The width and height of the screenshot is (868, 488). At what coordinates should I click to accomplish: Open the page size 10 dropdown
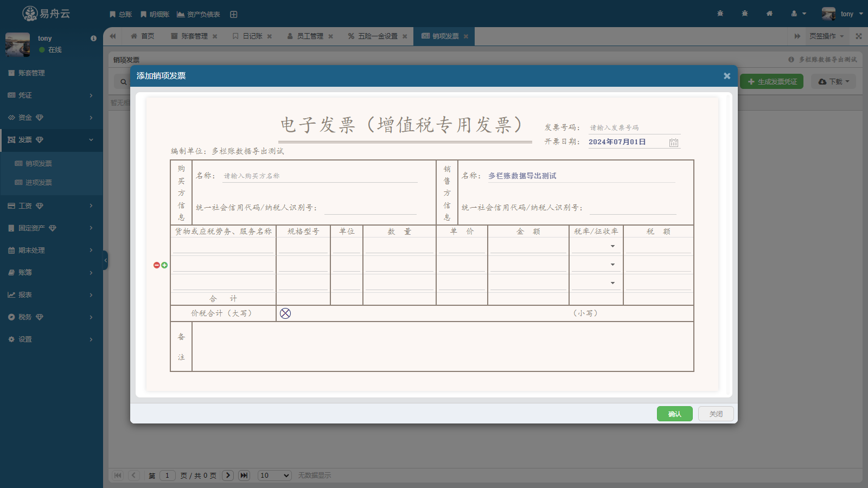click(275, 476)
